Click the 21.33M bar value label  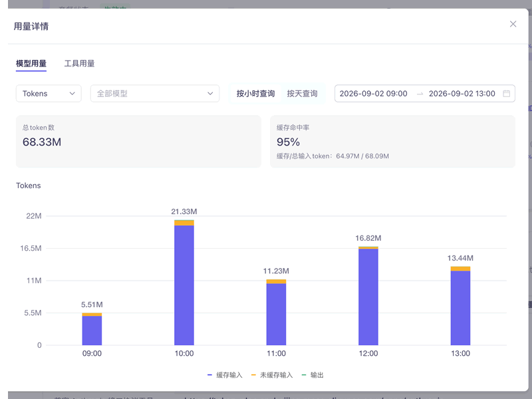coord(184,211)
